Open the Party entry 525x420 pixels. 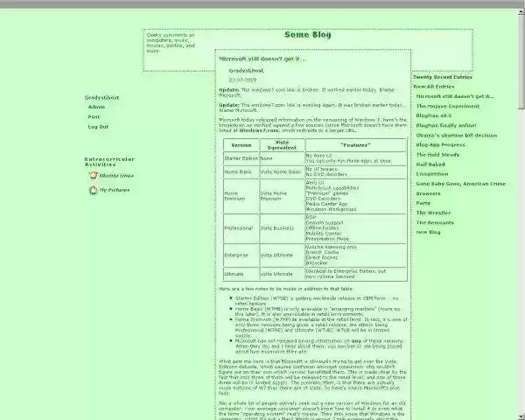(423, 203)
